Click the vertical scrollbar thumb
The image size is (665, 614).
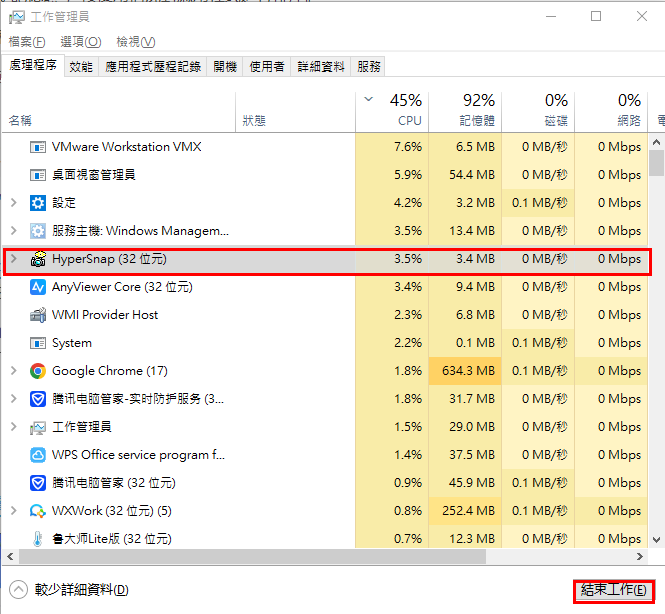point(657,163)
